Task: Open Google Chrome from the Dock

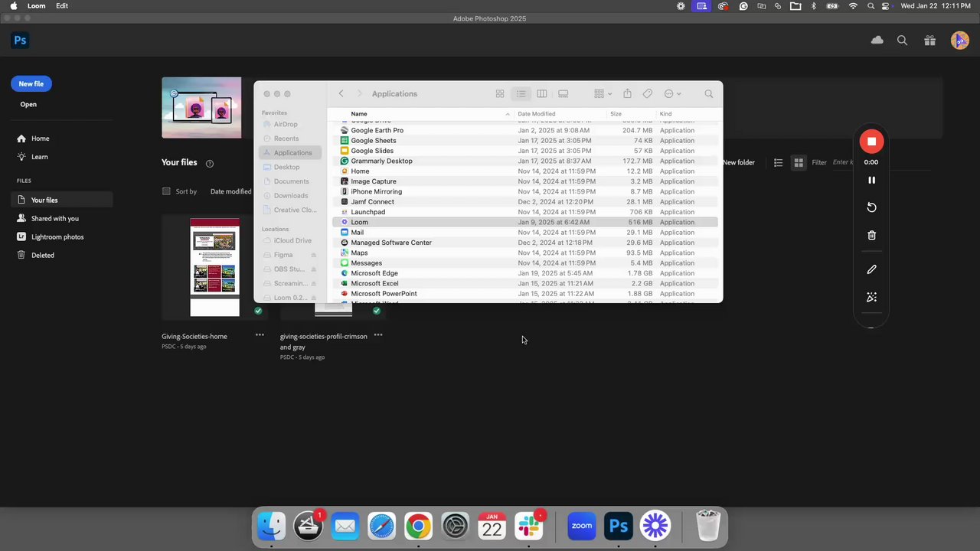Action: 418,526
